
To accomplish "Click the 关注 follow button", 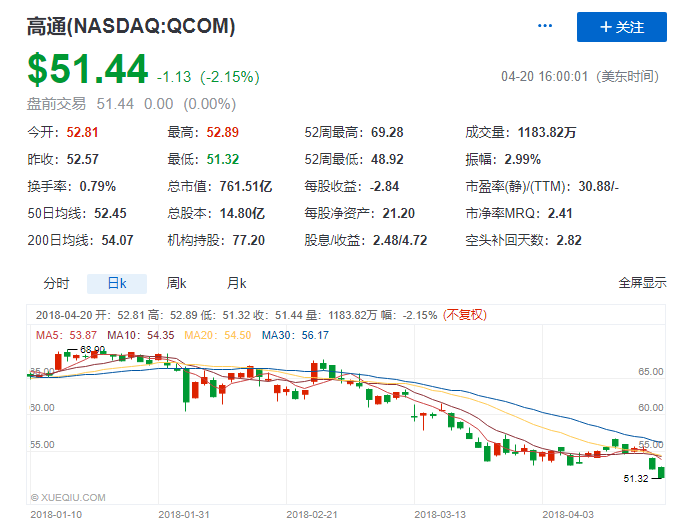I will coord(622,27).
